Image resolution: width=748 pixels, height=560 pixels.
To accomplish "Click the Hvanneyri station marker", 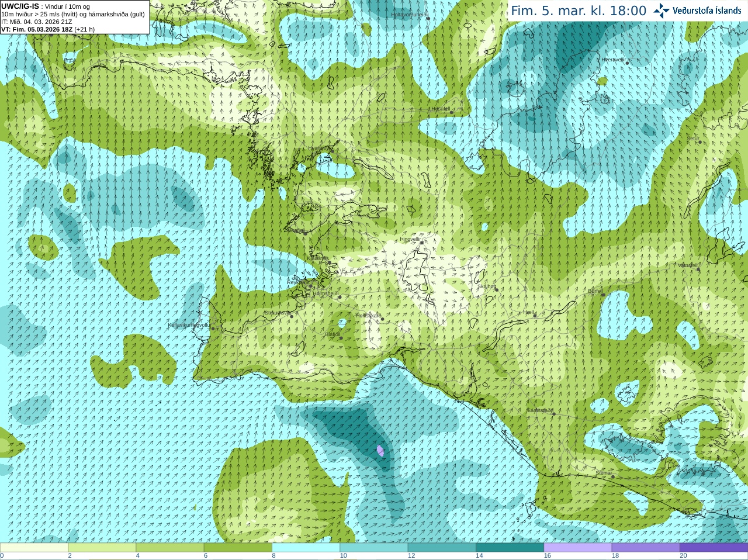I will pyautogui.click(x=332, y=150).
